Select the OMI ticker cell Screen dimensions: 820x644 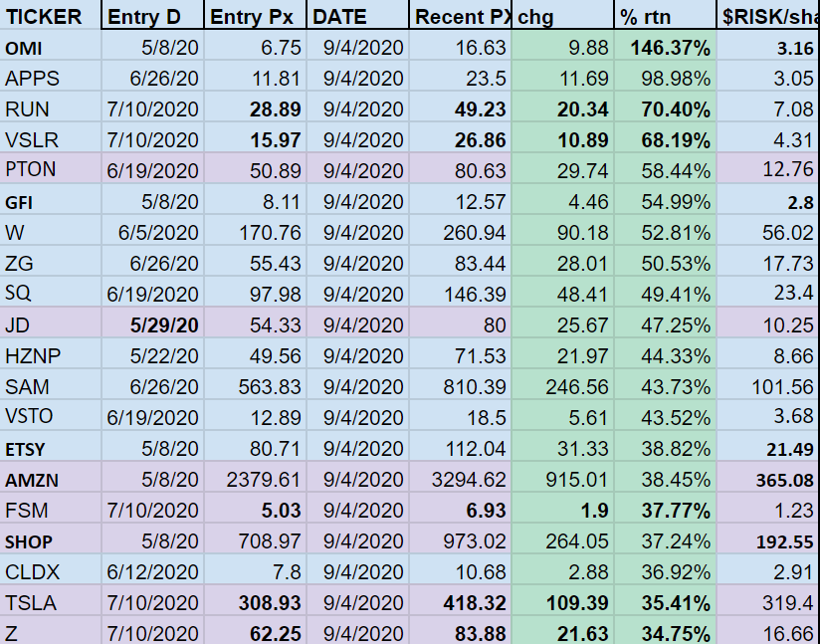(50, 45)
